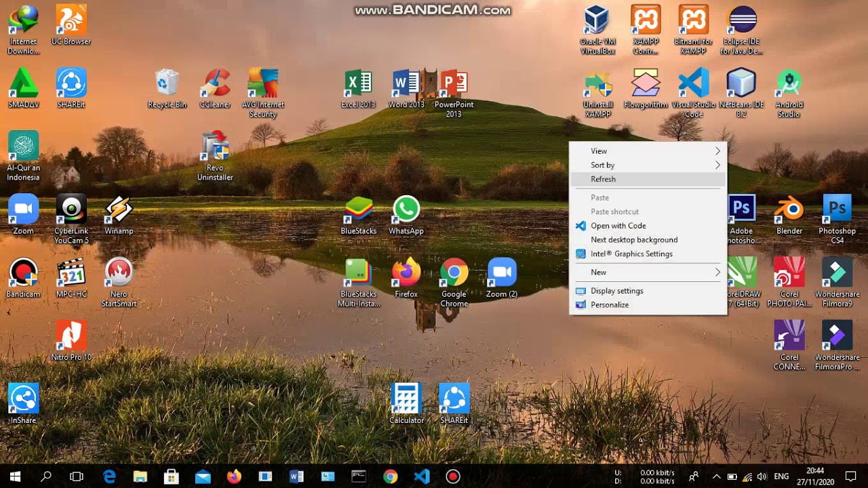
Task: Open taskbar search magnifier
Action: pos(46,476)
